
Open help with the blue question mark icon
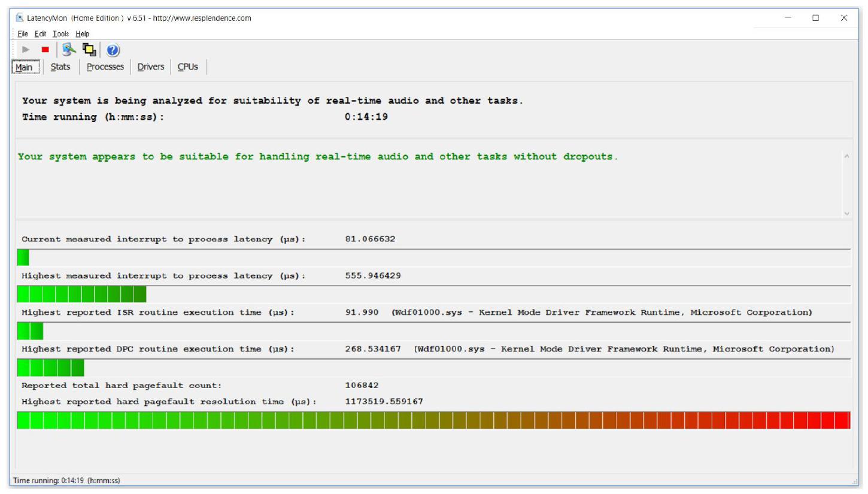[x=113, y=51]
